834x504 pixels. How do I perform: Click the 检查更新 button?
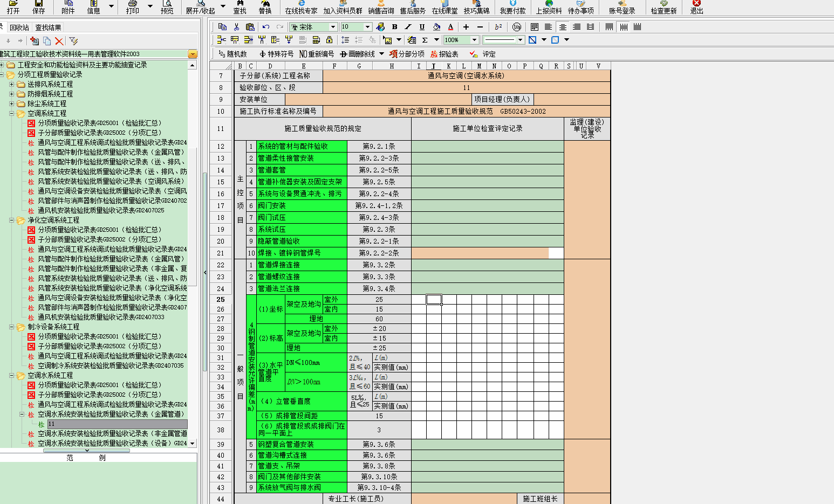coord(664,8)
